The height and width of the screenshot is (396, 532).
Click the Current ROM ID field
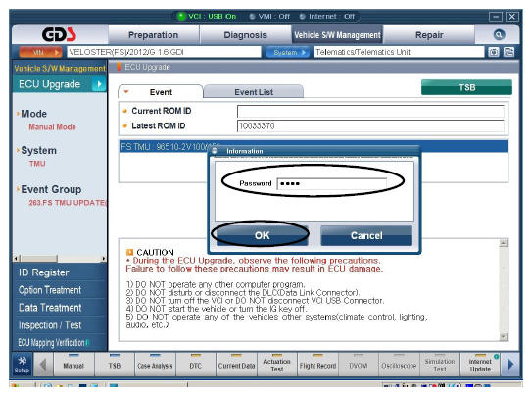[370, 111]
